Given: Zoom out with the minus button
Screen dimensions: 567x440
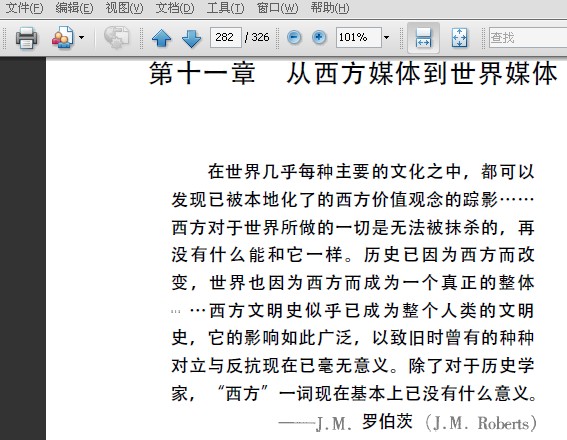Looking at the screenshot, I should point(294,37).
